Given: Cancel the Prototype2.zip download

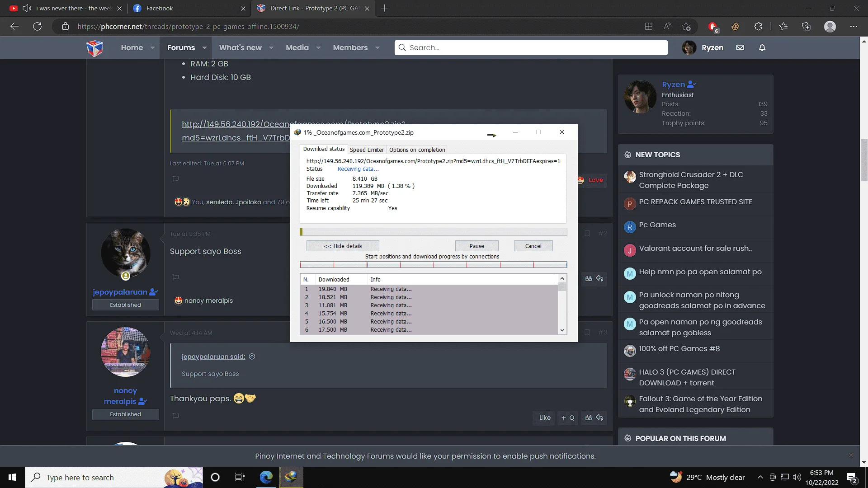Looking at the screenshot, I should (x=533, y=246).
